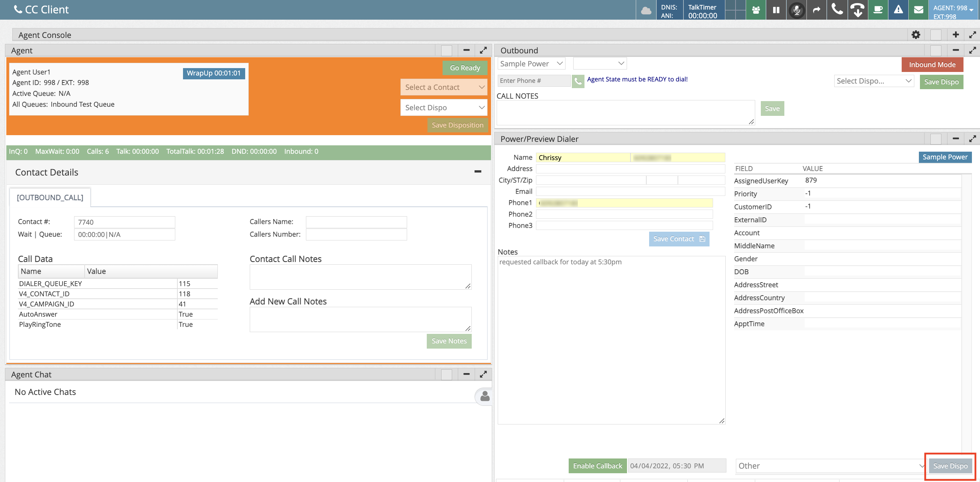Open the Sample Power campaign dropdown
The image size is (980, 482).
point(531,64)
